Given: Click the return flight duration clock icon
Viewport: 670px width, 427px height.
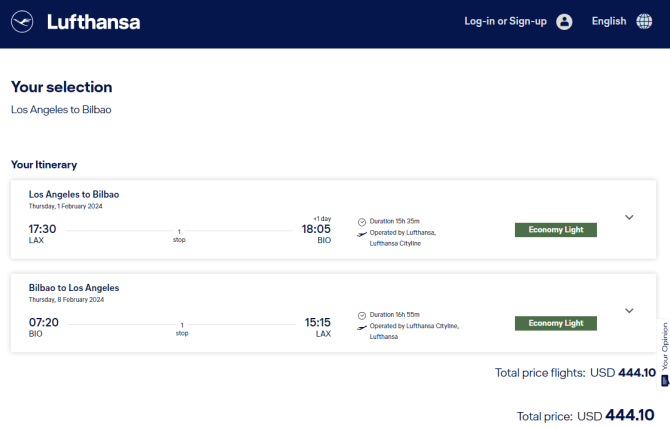Looking at the screenshot, I should pyautogui.click(x=362, y=315).
